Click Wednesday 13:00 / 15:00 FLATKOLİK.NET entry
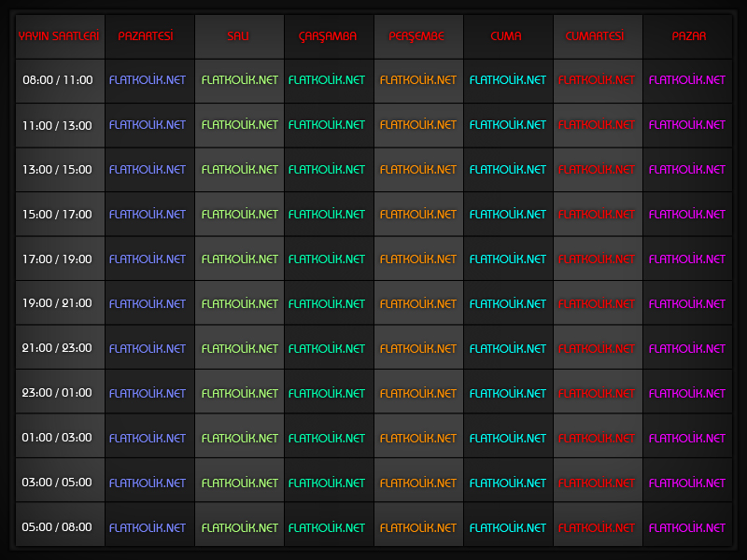The height and width of the screenshot is (560, 747). point(327,169)
